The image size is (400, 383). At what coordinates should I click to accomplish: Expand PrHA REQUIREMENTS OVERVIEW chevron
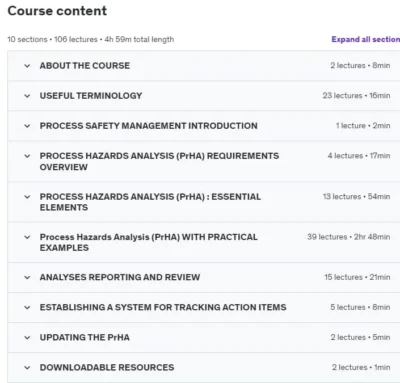[27, 156]
